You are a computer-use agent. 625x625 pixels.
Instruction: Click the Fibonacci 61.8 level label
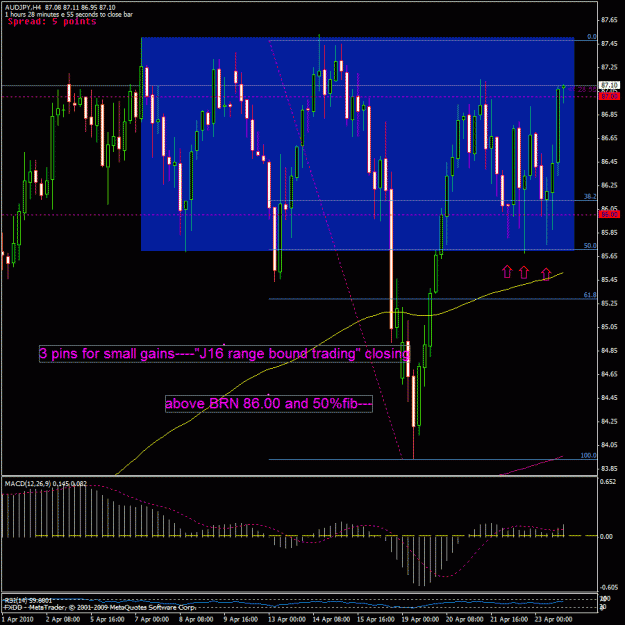pyautogui.click(x=590, y=295)
